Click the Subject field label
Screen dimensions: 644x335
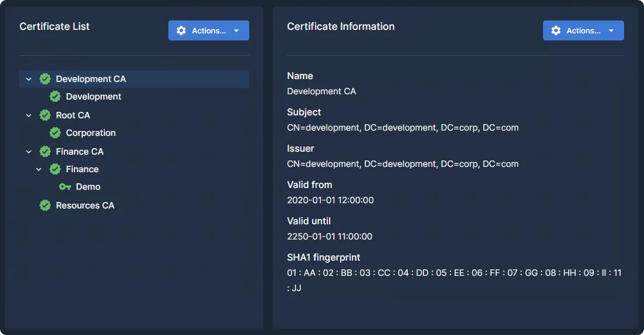(304, 112)
